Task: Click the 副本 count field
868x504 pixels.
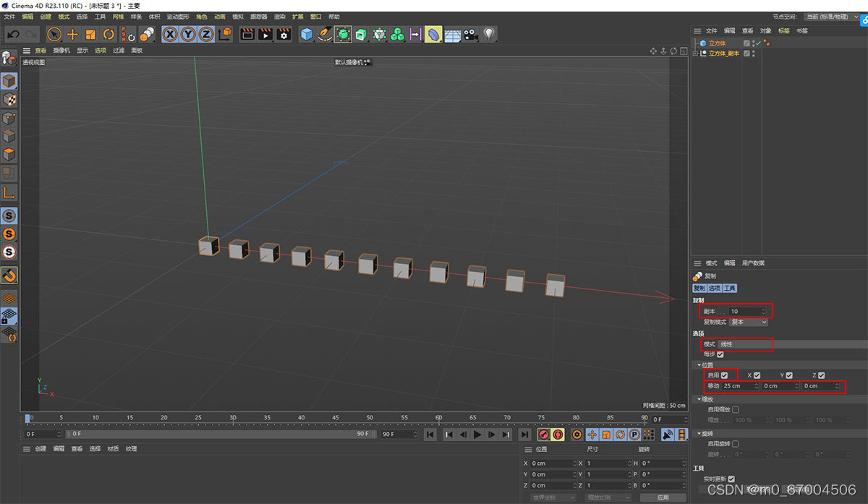Action: click(748, 312)
